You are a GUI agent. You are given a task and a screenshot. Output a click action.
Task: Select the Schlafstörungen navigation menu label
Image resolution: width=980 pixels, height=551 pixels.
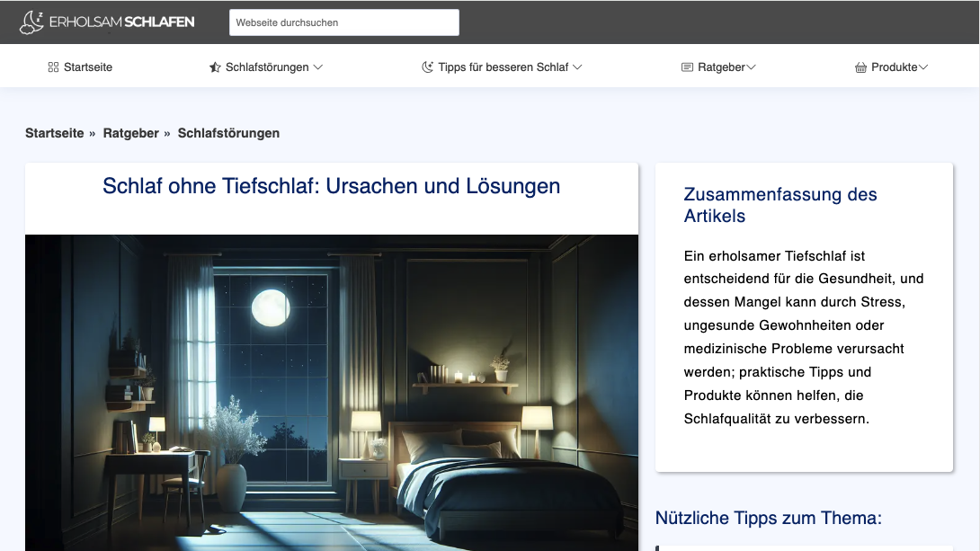pos(267,67)
